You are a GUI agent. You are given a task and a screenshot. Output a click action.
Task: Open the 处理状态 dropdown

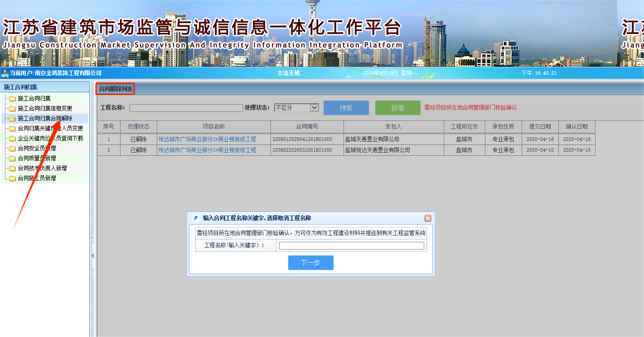[314, 108]
